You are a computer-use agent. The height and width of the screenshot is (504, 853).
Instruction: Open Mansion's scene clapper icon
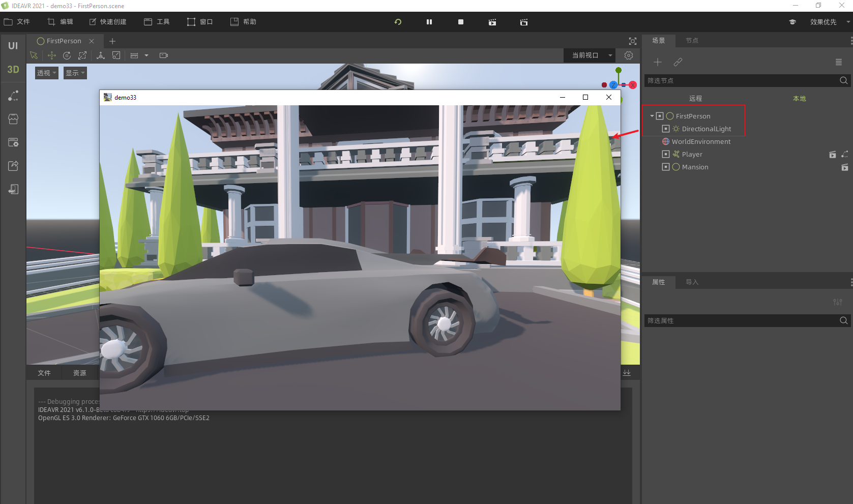[x=845, y=167]
